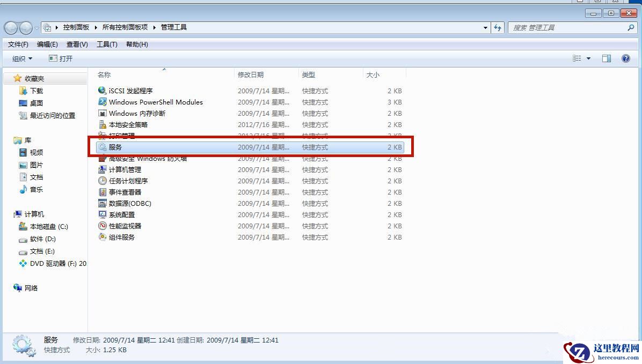
Task: Open the 工具(T) menu
Action: (x=106, y=44)
